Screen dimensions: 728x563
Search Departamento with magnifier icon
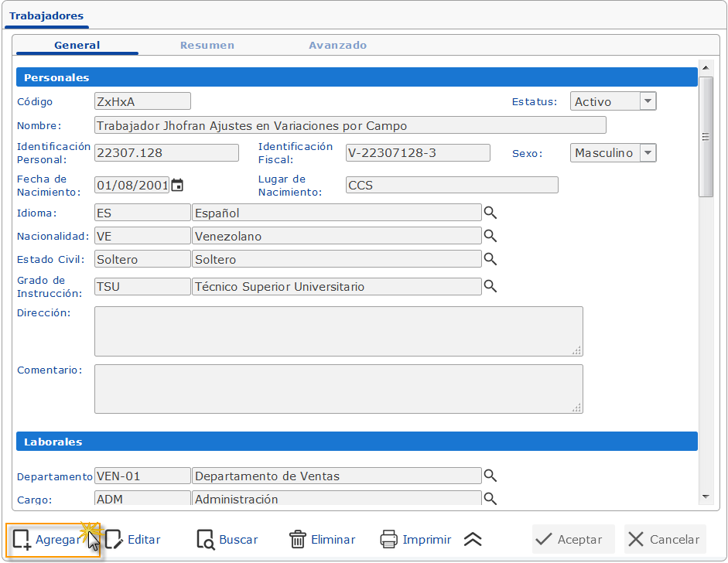pyautogui.click(x=490, y=476)
